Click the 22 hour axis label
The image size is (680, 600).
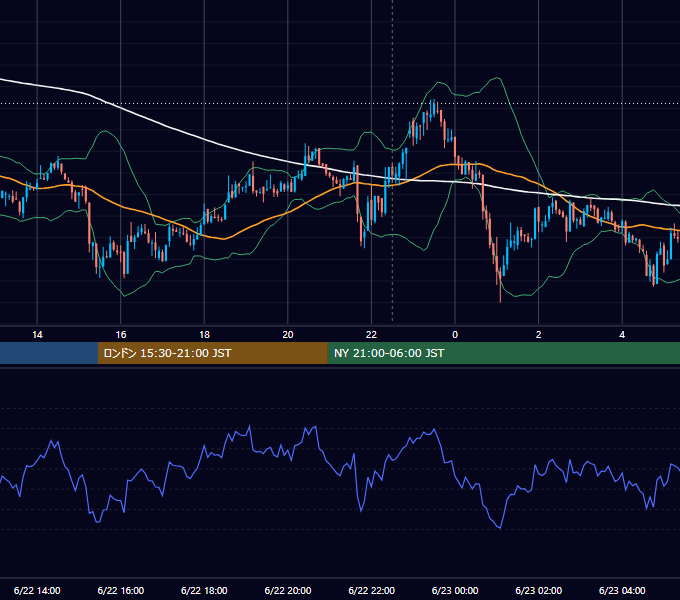point(371,335)
